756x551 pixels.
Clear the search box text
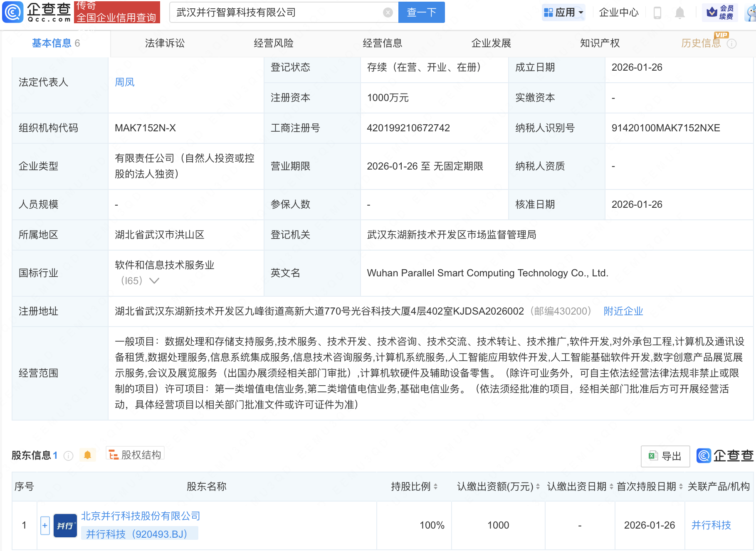pos(388,12)
